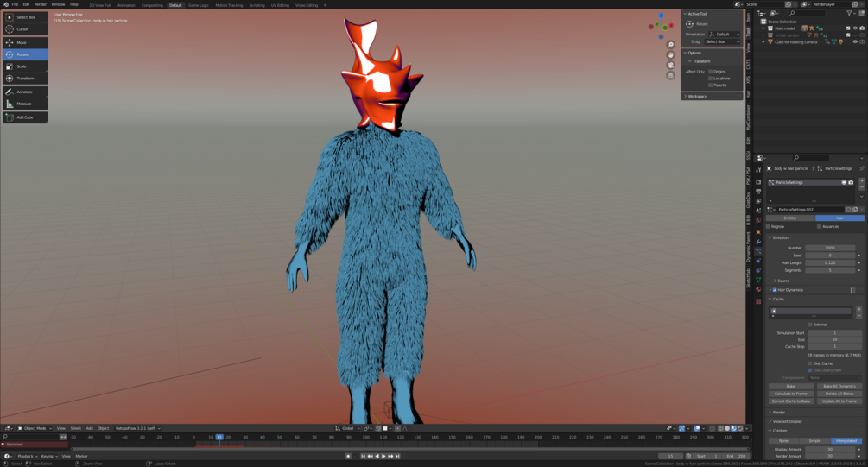Open the Render menu
Screen dimensions: 868x467
point(41,4)
